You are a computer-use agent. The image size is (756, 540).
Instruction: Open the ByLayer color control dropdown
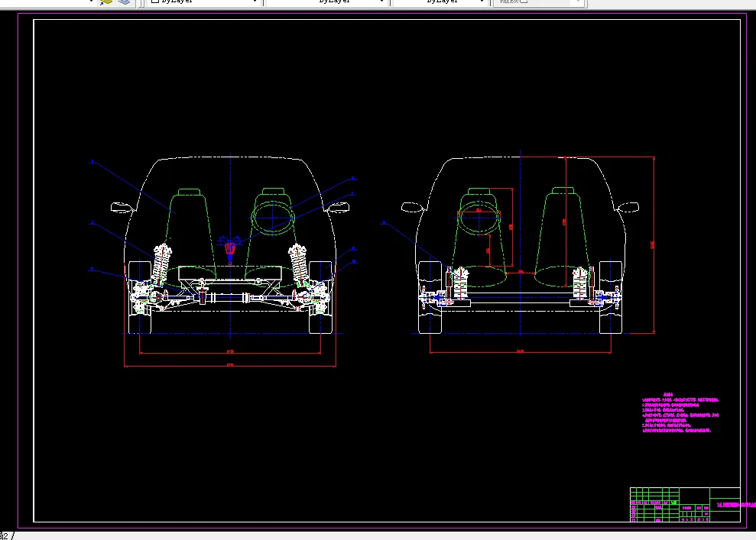[204, 2]
